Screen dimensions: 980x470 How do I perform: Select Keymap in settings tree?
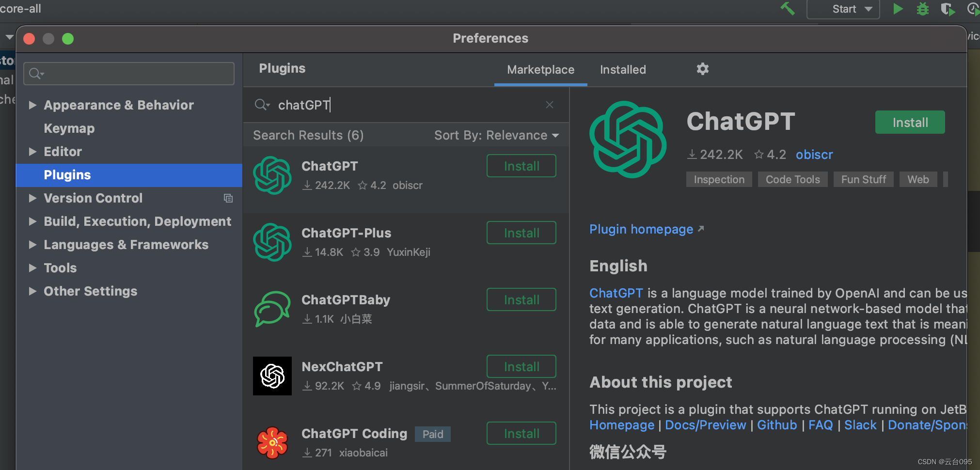click(69, 128)
